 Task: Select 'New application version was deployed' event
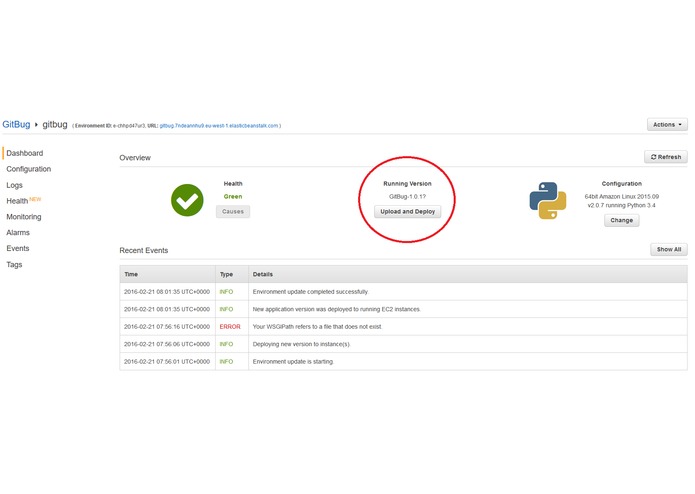[403, 309]
